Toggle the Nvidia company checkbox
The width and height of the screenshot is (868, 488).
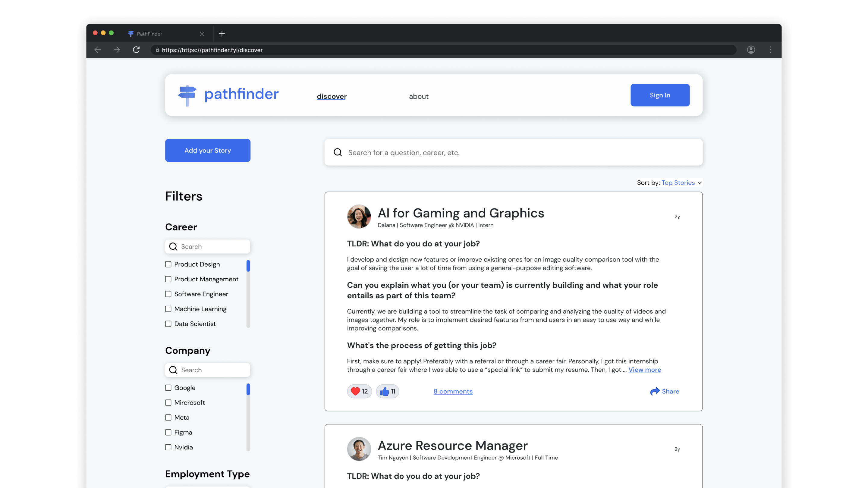point(168,447)
